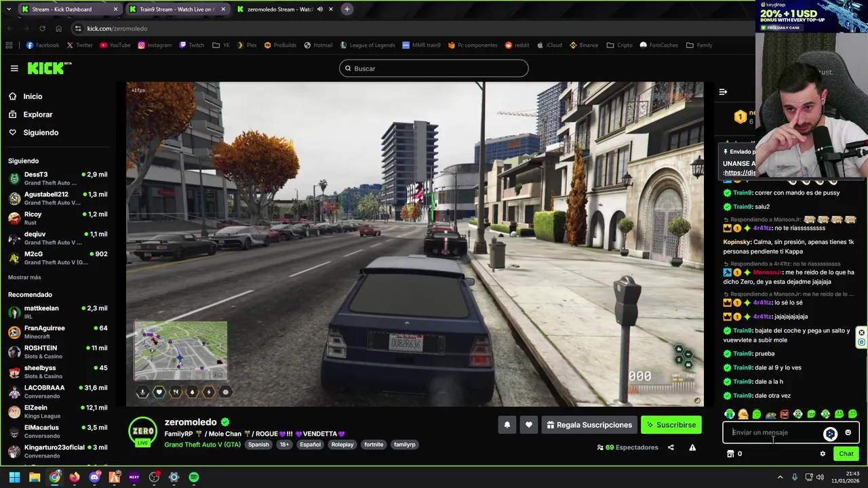
Task: Reload the page in Chrome
Action: (42, 28)
